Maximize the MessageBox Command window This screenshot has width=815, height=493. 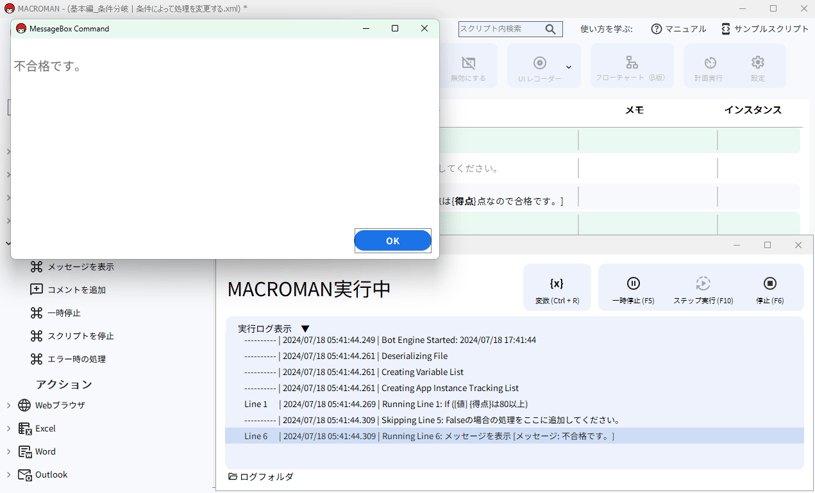pyautogui.click(x=395, y=29)
